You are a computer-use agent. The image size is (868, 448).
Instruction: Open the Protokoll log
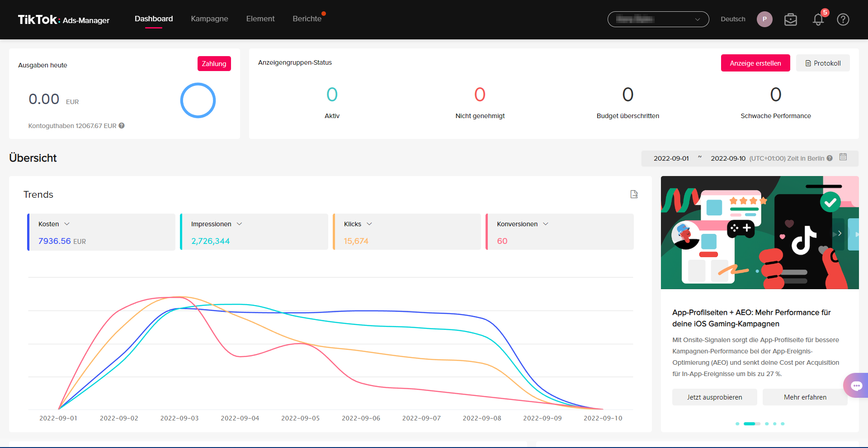coord(823,63)
